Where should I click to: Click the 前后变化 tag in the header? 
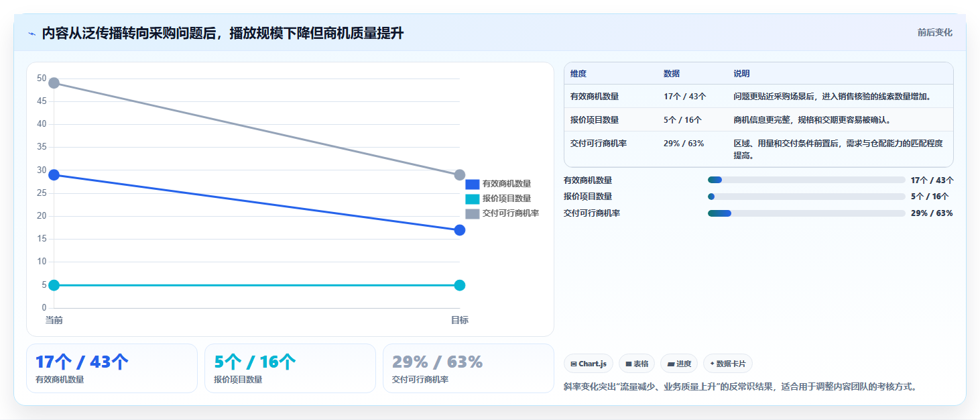[934, 33]
